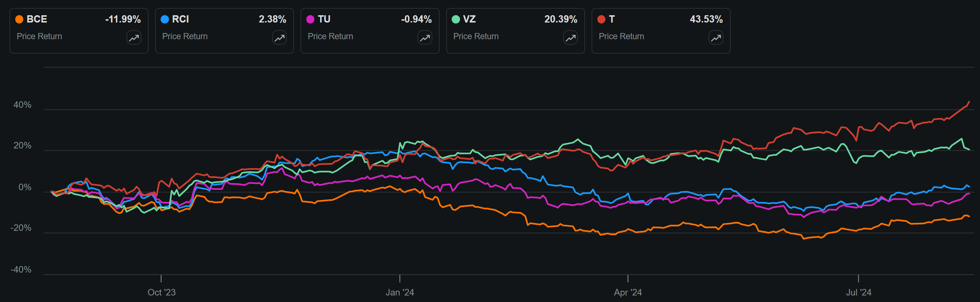Click the red T color dot

601,19
